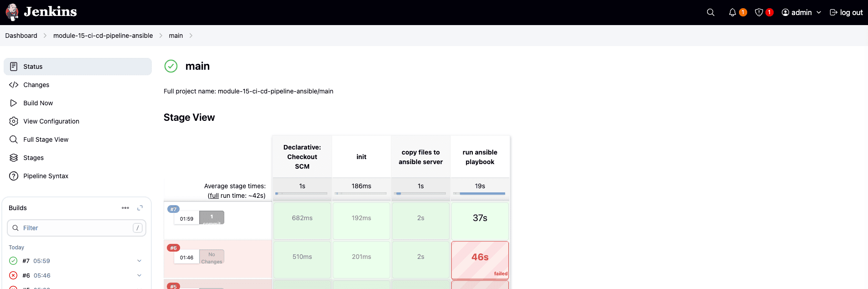Open the build #7 05:59 link
The width and height of the screenshot is (868, 289).
(x=36, y=261)
